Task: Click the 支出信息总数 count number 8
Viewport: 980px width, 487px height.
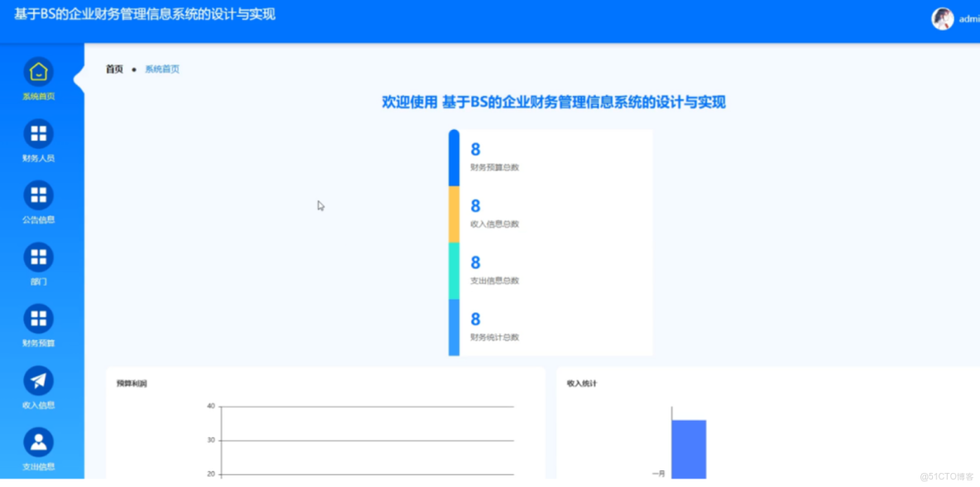Action: tap(474, 263)
